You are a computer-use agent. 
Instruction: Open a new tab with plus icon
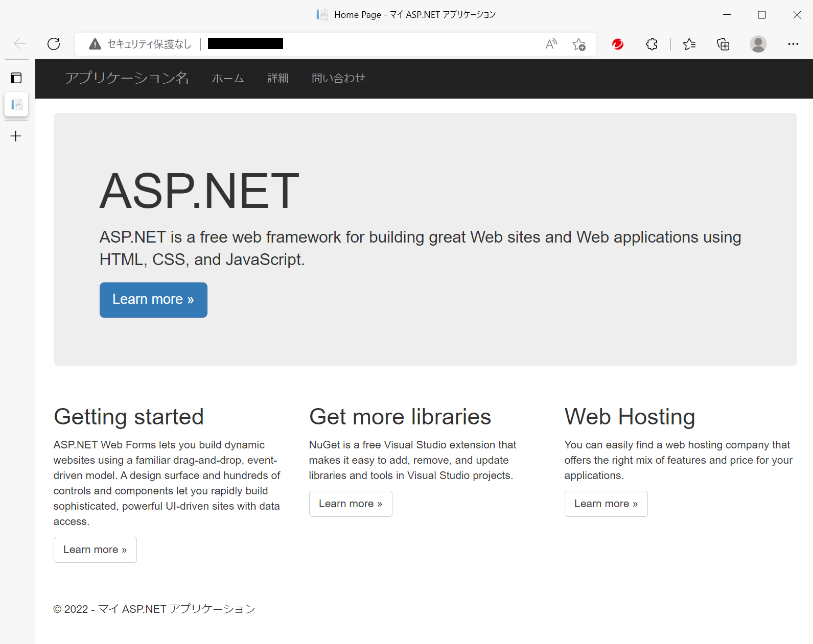(16, 136)
